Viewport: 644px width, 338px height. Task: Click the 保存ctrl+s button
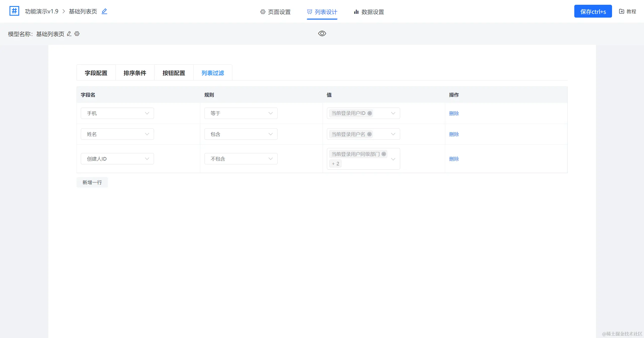pyautogui.click(x=593, y=11)
